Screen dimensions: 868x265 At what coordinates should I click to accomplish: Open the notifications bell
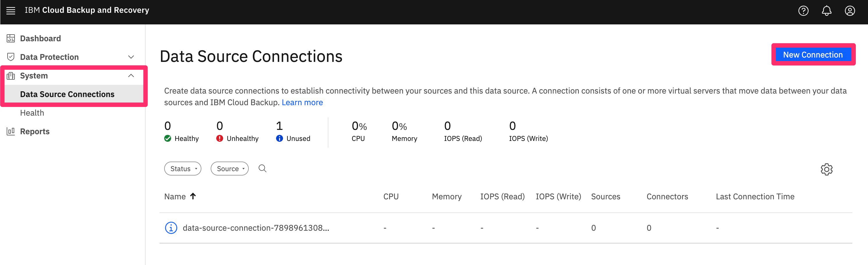[826, 11]
